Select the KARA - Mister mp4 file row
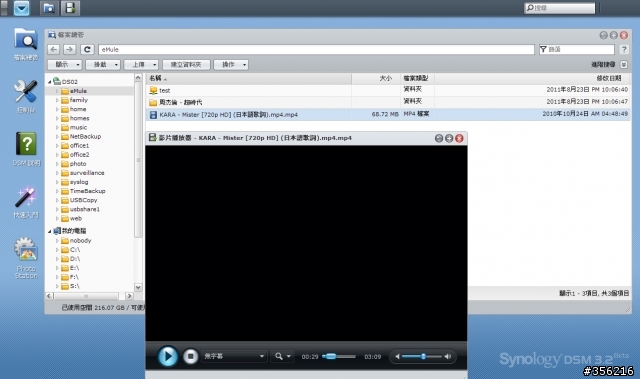 [x=388, y=115]
